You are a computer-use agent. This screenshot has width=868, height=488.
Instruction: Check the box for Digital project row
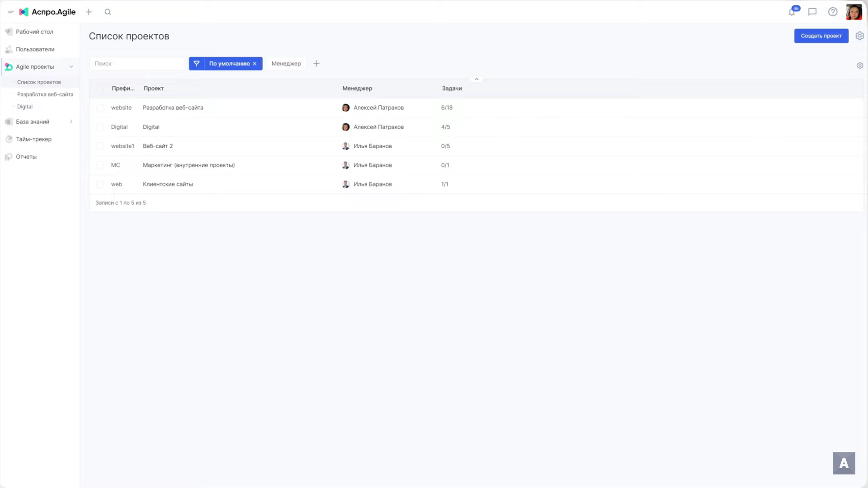pyautogui.click(x=100, y=127)
